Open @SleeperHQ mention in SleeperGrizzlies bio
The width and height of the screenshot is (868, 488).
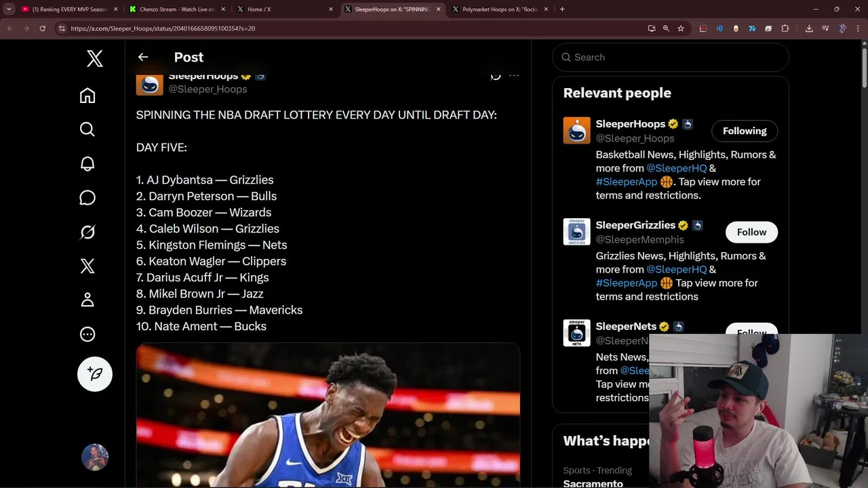click(x=676, y=269)
